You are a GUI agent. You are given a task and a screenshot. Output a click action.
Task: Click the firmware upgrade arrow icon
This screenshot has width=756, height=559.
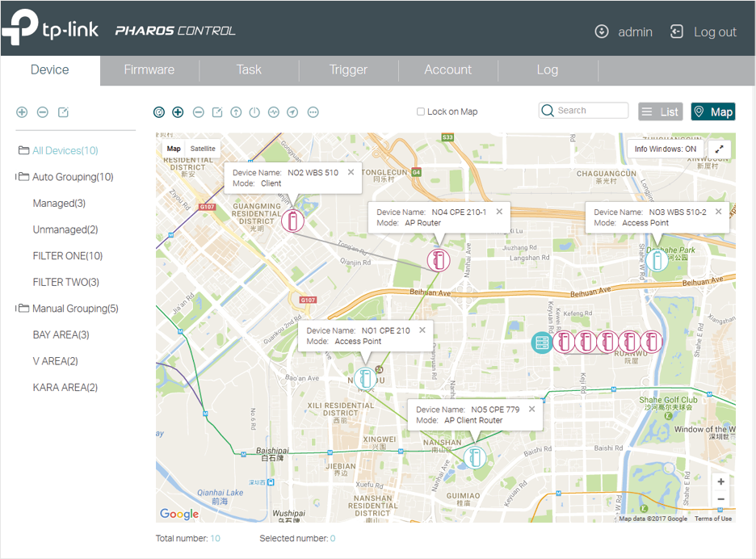point(236,112)
